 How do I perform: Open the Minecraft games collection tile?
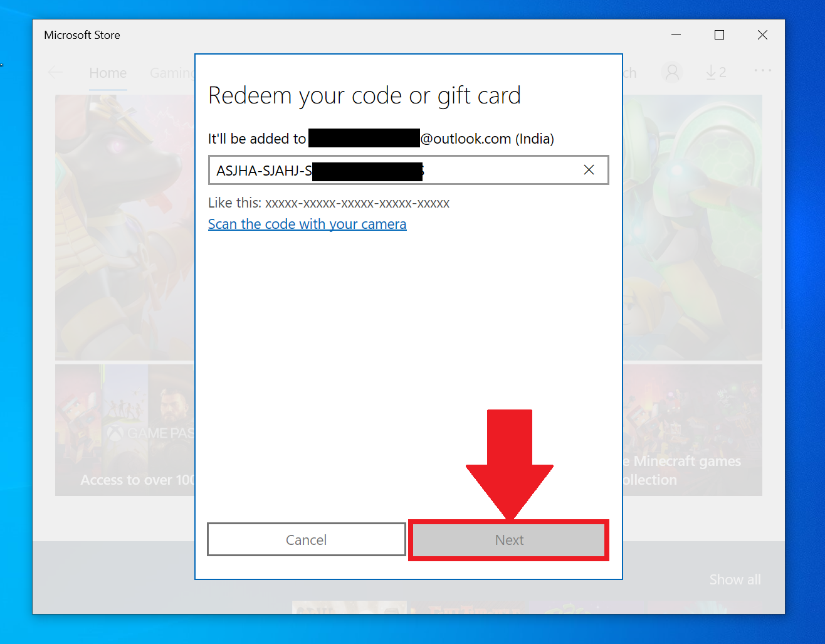pyautogui.click(x=692, y=430)
